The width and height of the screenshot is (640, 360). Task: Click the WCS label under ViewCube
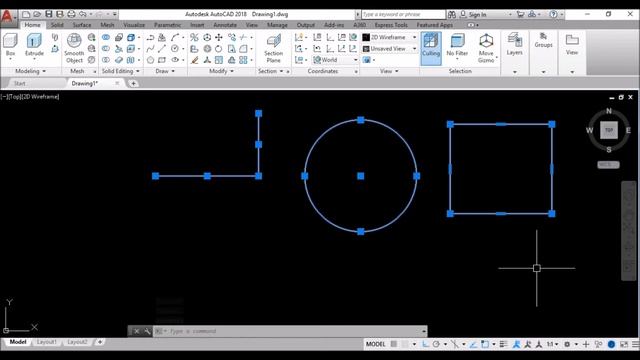(608, 164)
